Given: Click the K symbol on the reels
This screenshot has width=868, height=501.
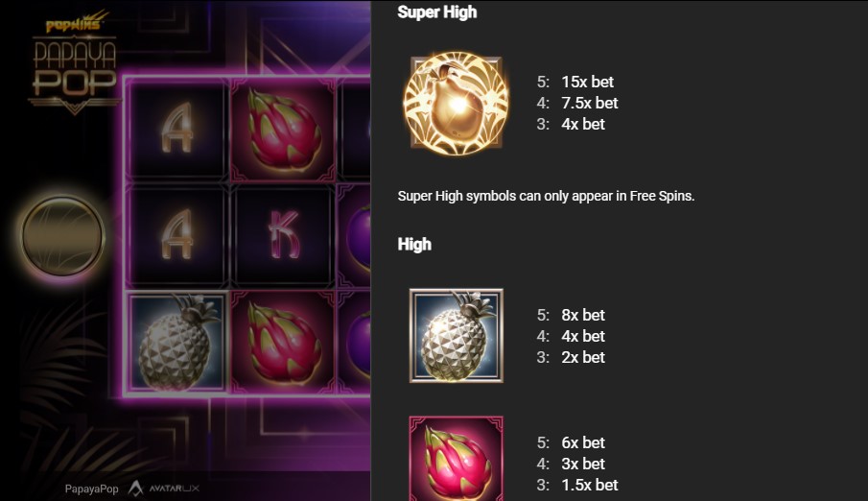Looking at the screenshot, I should coord(284,235).
